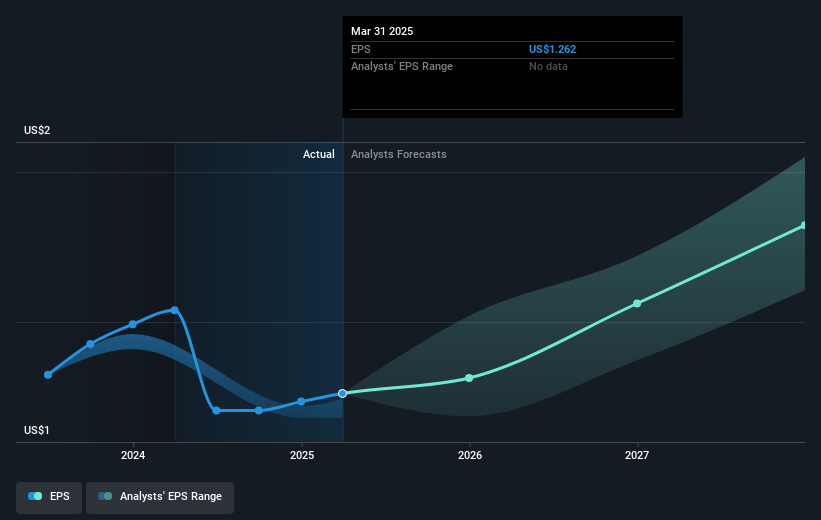This screenshot has height=520, width=821.
Task: Click the 2026 x-axis label
Action: pyautogui.click(x=470, y=455)
